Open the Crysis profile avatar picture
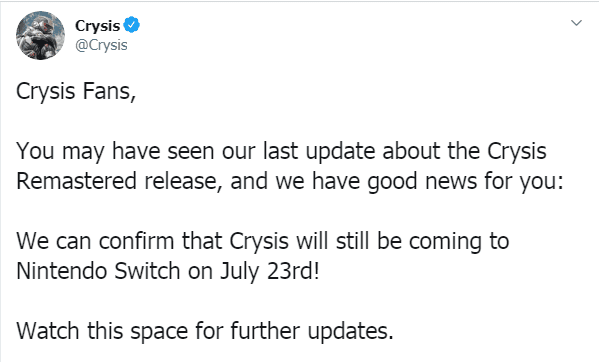The height and width of the screenshot is (362, 599). [40, 35]
